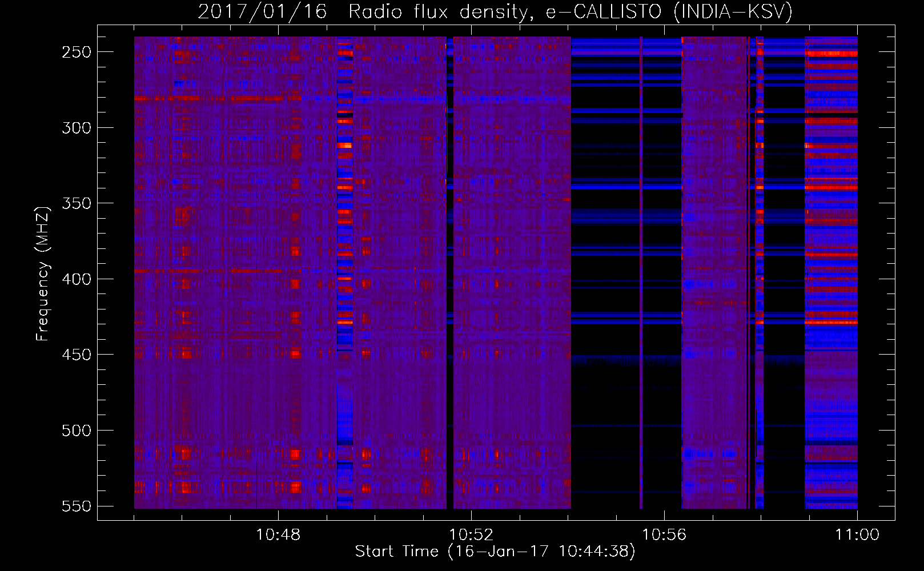Click the 250 frequency tick label
This screenshot has width=924, height=571.
pos(77,52)
